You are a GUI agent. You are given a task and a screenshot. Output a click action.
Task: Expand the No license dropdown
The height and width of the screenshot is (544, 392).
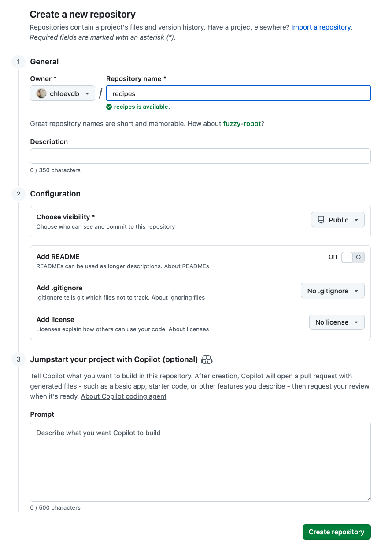pos(337,322)
